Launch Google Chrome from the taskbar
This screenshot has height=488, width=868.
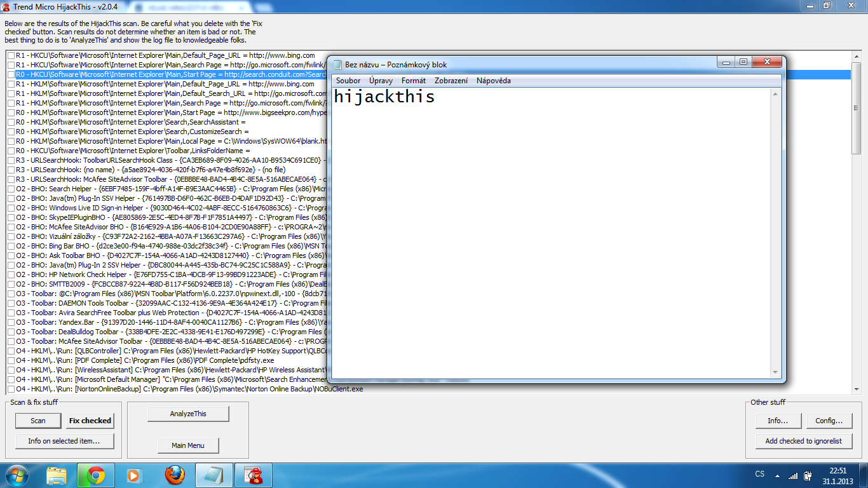point(96,475)
